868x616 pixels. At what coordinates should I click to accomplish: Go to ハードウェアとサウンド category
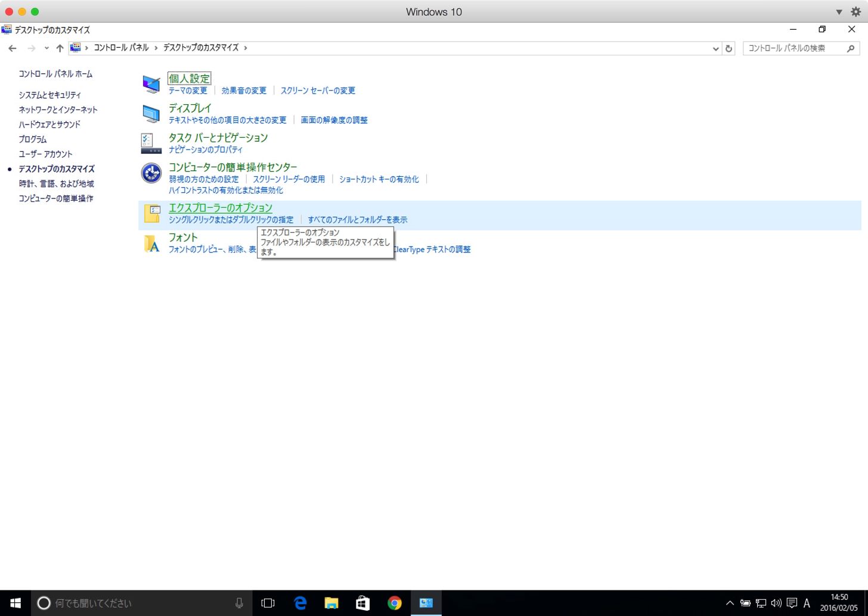[x=49, y=125]
